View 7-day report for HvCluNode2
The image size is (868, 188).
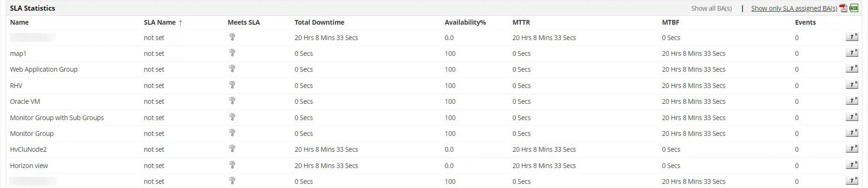point(852,149)
